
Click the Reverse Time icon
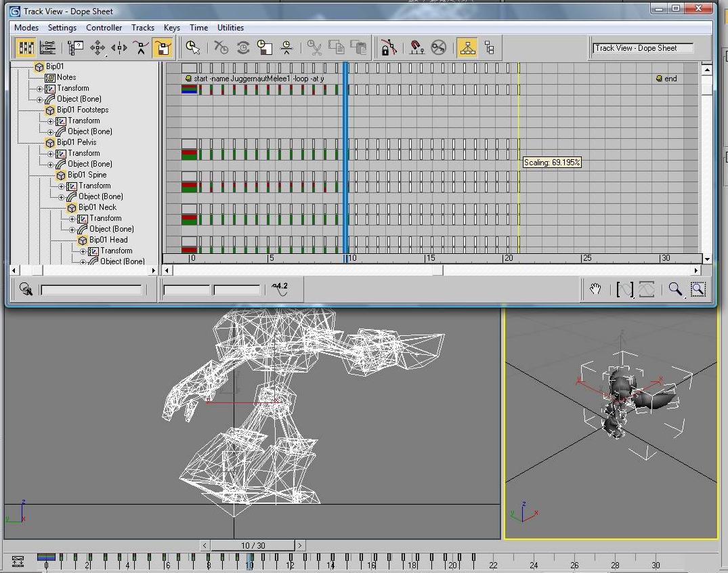click(243, 47)
